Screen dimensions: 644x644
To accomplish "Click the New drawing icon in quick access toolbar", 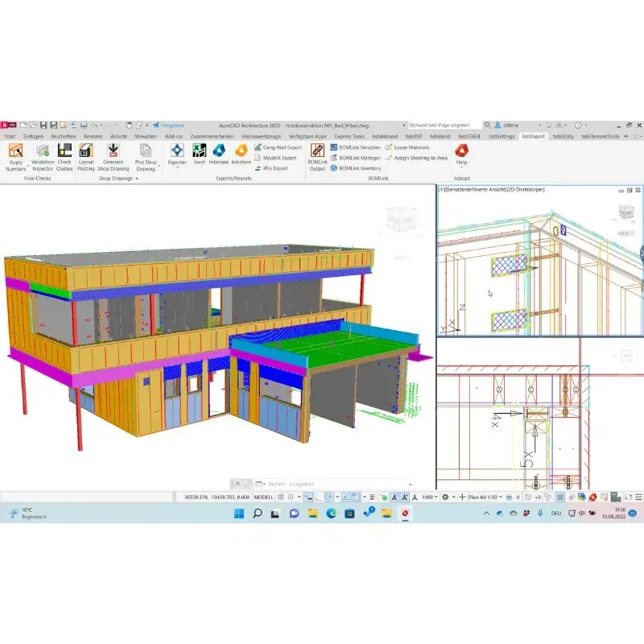I will [23, 126].
